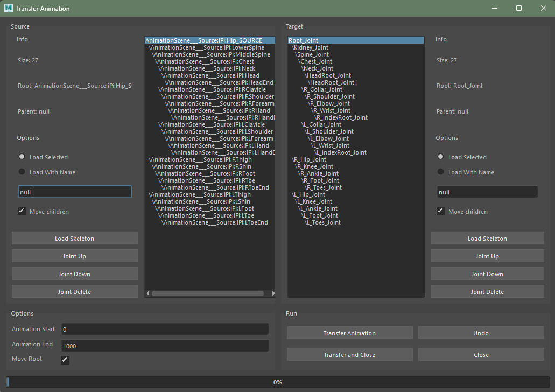Click Load Skeleton button in Source panel
The height and width of the screenshot is (392, 555).
[x=74, y=239]
